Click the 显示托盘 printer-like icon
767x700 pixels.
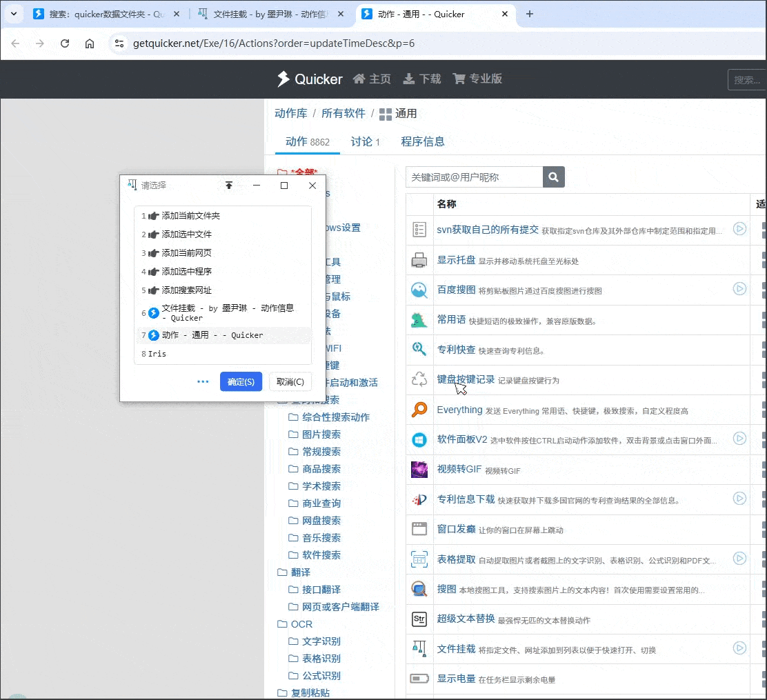419,260
